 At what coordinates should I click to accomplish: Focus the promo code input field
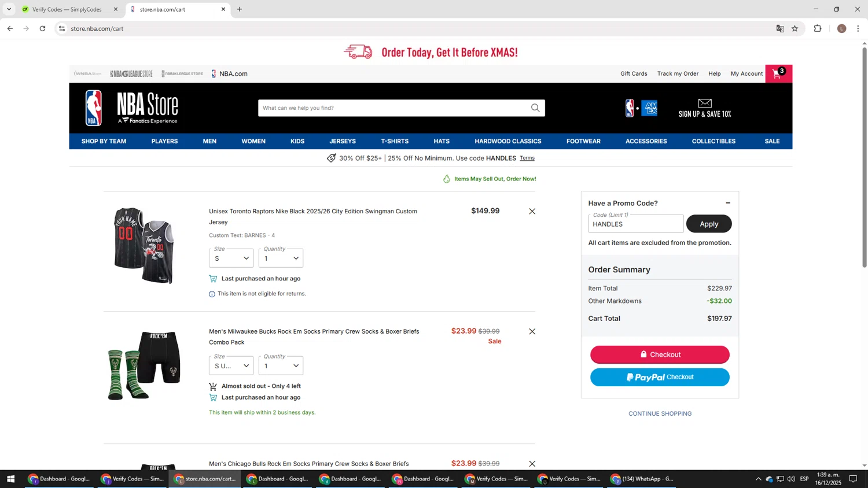coord(635,224)
